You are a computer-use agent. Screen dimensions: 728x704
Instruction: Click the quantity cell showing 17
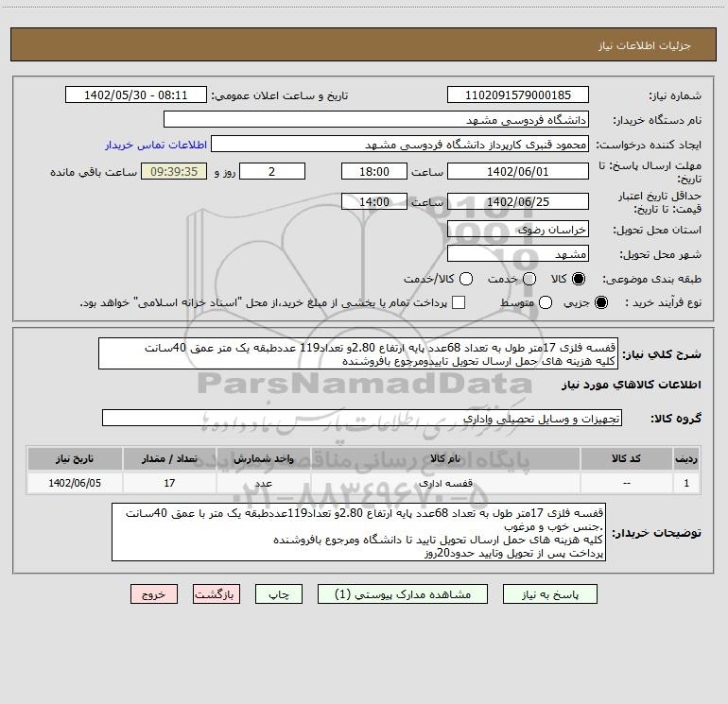pyautogui.click(x=169, y=483)
